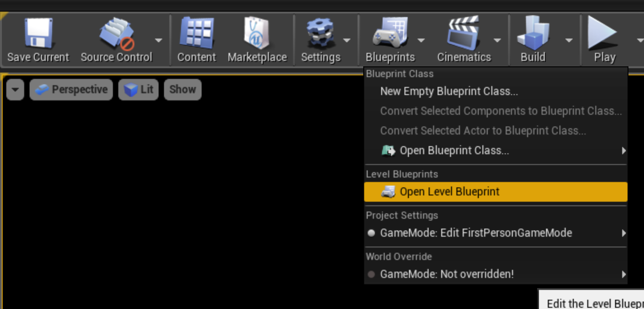644x309 pixels.
Task: Select GameMode: Edit FirstPersonGameMode entry
Action: [x=476, y=233]
